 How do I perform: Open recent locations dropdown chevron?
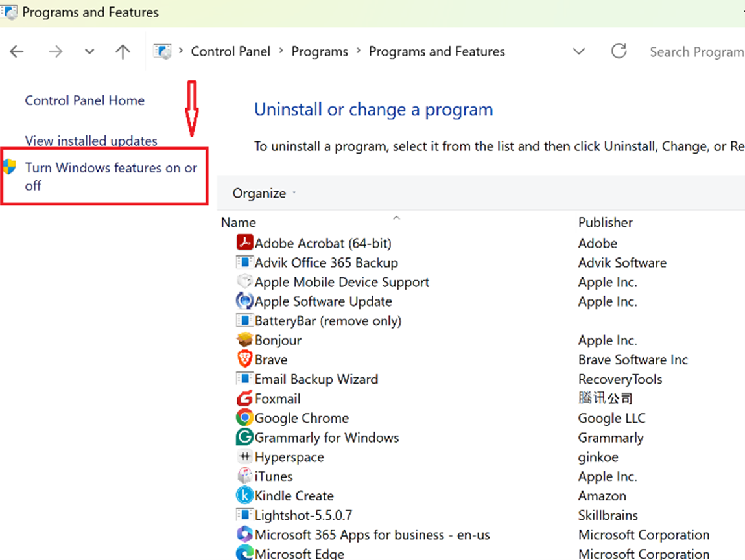(89, 51)
